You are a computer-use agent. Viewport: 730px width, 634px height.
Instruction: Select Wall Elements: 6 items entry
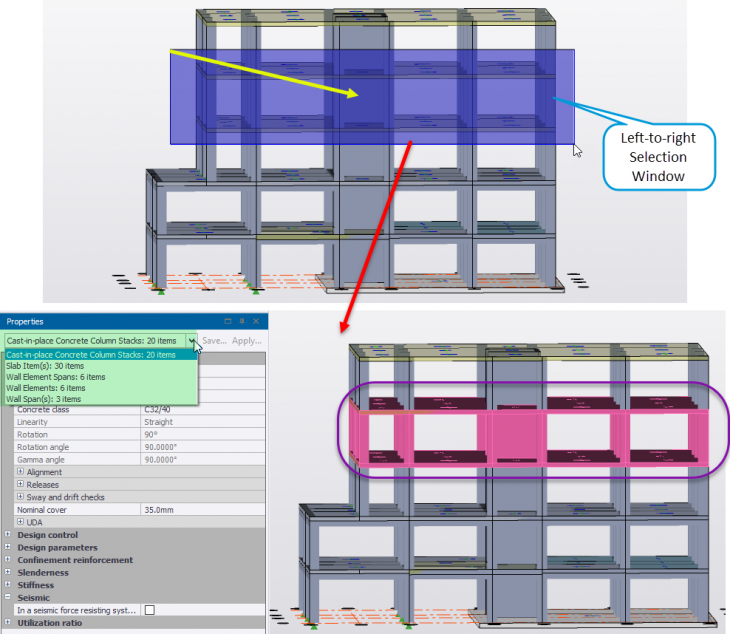click(x=46, y=388)
